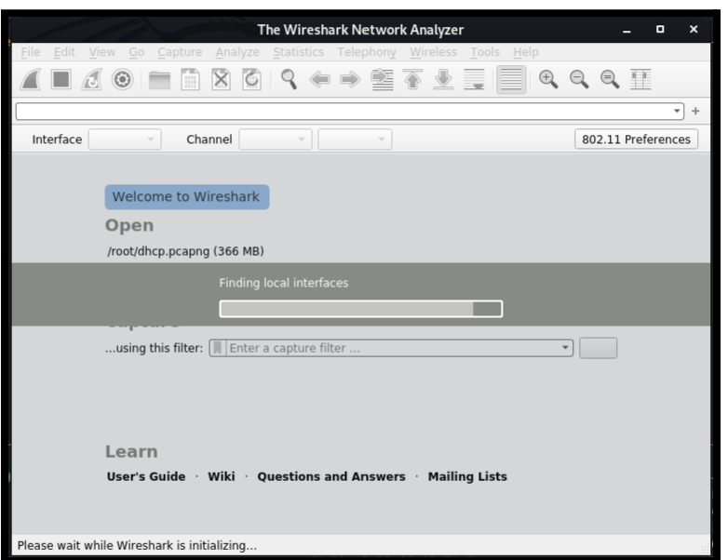Click the Welcome to Wireshark banner
The height and width of the screenshot is (560, 728).
[186, 196]
